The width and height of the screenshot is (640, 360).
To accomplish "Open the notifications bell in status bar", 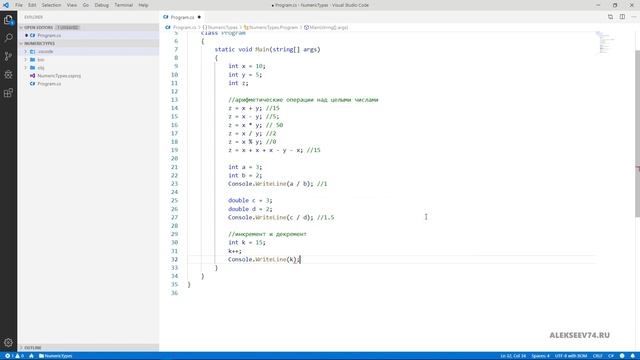I will (x=633, y=356).
